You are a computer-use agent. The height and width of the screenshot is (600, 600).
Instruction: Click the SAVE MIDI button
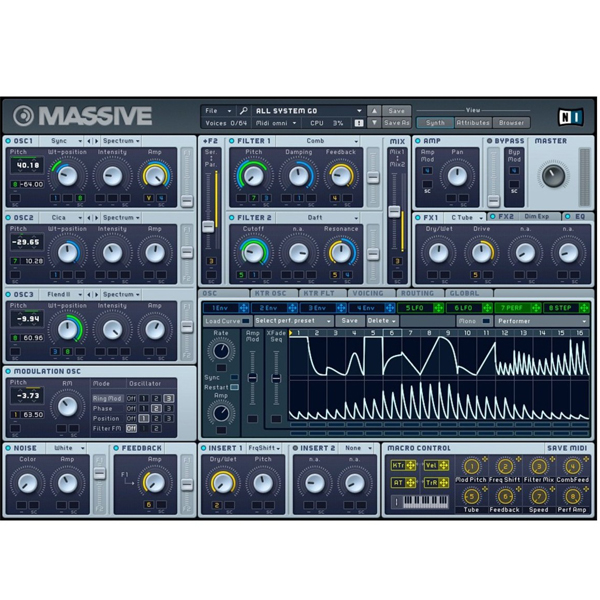pos(567,448)
